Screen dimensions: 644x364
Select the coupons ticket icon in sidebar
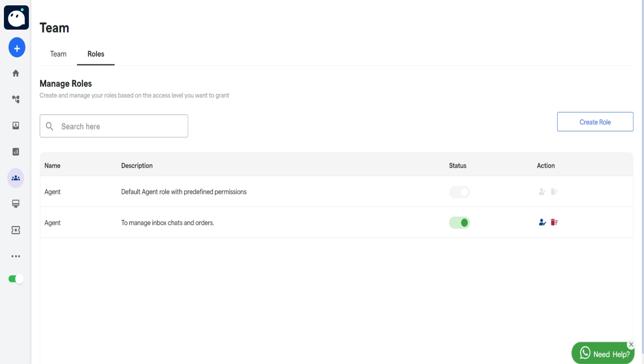(16, 230)
